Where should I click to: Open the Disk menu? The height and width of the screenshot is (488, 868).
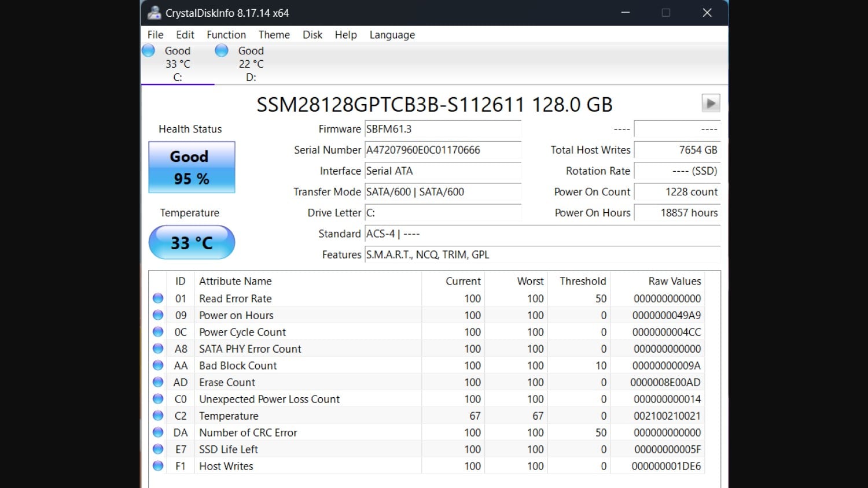click(x=312, y=35)
